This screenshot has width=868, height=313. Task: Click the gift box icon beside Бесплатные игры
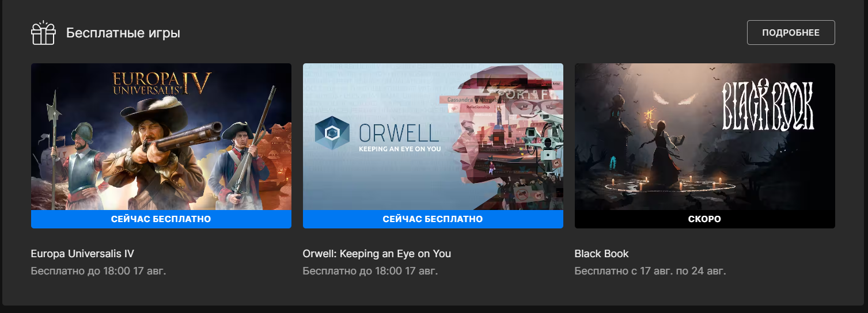tap(43, 33)
